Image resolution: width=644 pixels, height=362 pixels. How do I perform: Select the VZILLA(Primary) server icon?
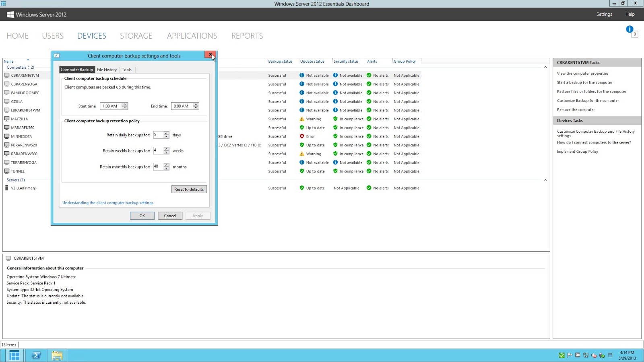click(x=7, y=188)
